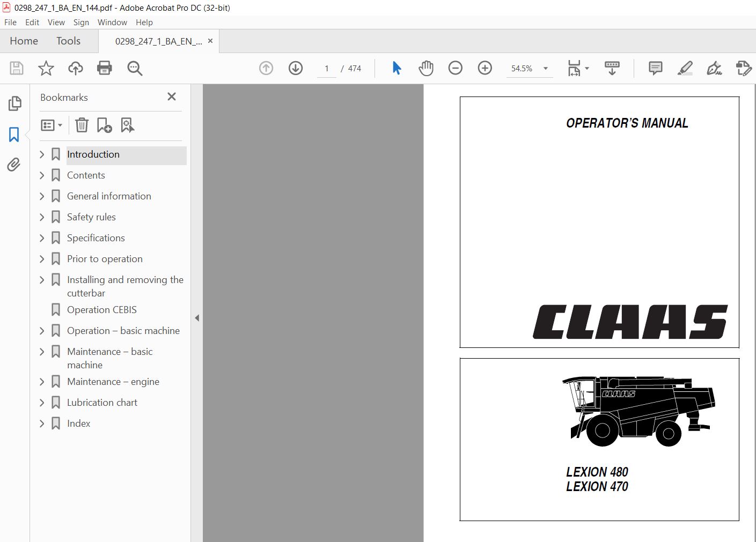Click the page number input field

(326, 69)
